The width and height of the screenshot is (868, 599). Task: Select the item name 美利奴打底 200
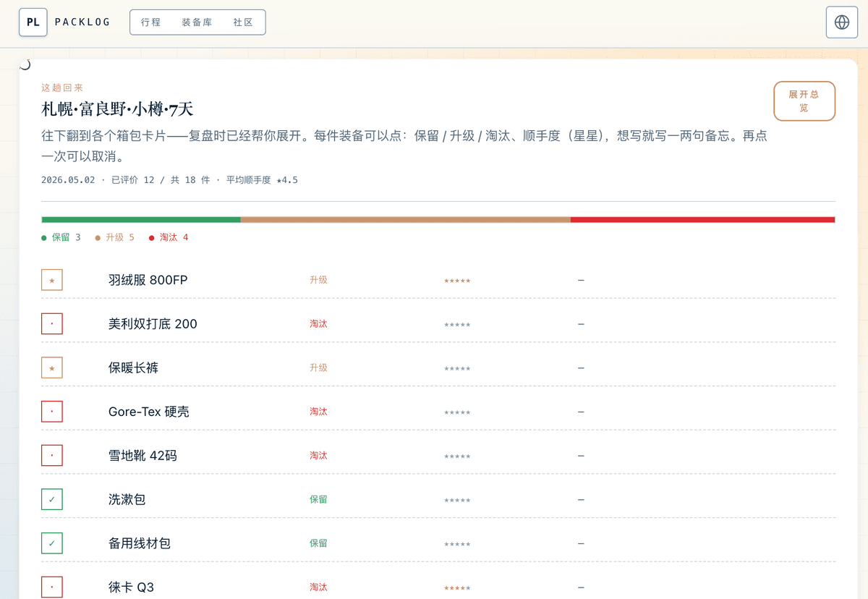click(153, 323)
